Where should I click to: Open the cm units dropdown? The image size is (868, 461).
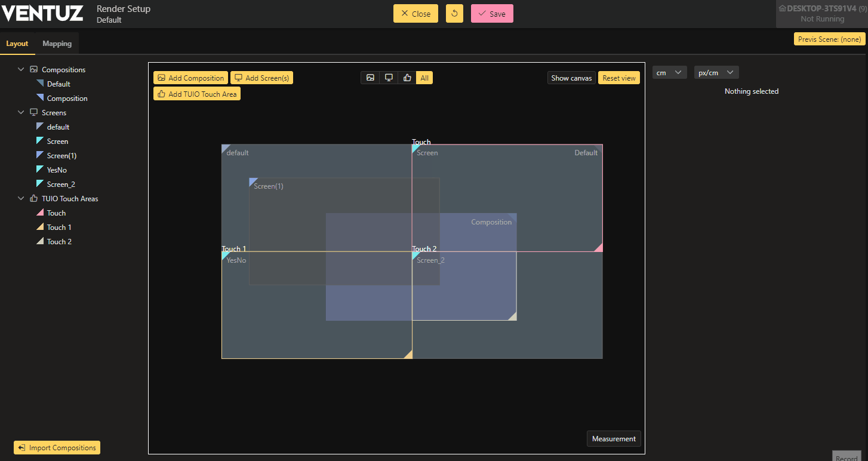(669, 73)
